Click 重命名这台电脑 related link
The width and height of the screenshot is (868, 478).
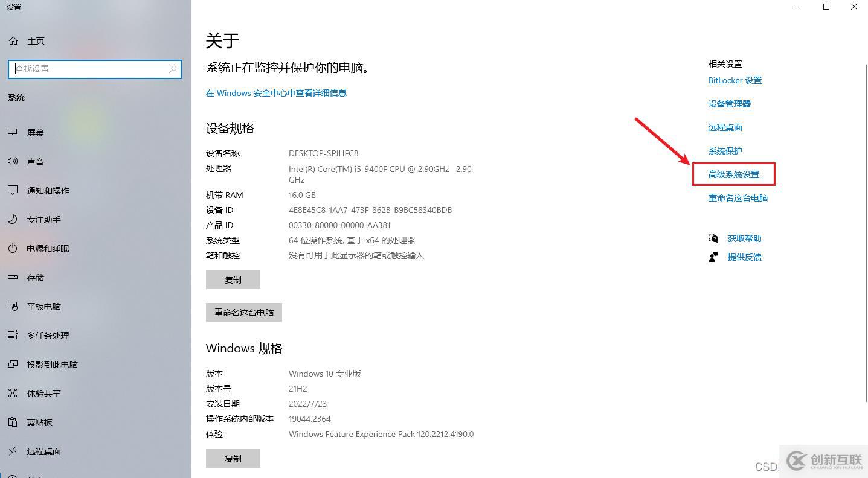pyautogui.click(x=738, y=198)
